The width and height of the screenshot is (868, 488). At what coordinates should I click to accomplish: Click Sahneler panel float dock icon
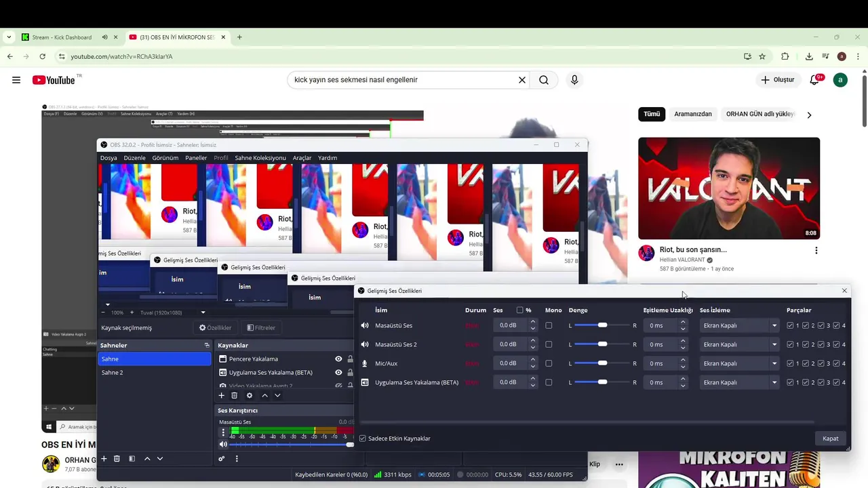point(207,345)
